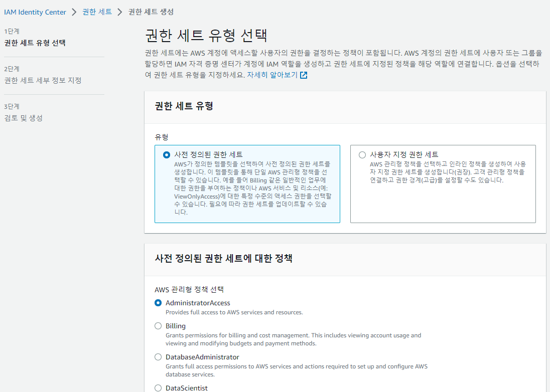Click the 1단계 step number label

(12, 32)
